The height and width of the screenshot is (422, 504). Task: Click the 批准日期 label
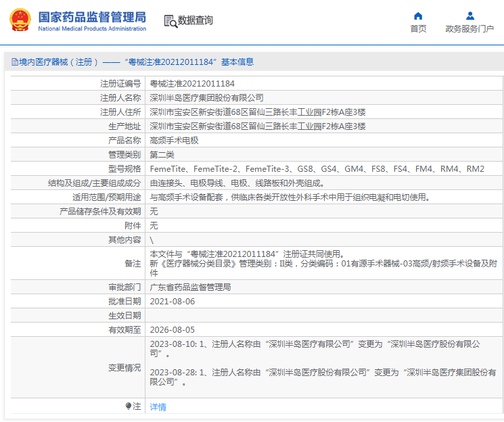pos(124,301)
